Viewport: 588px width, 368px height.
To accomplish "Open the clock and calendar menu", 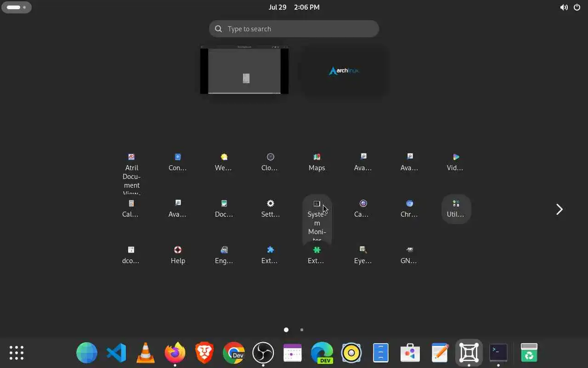I will (294, 7).
